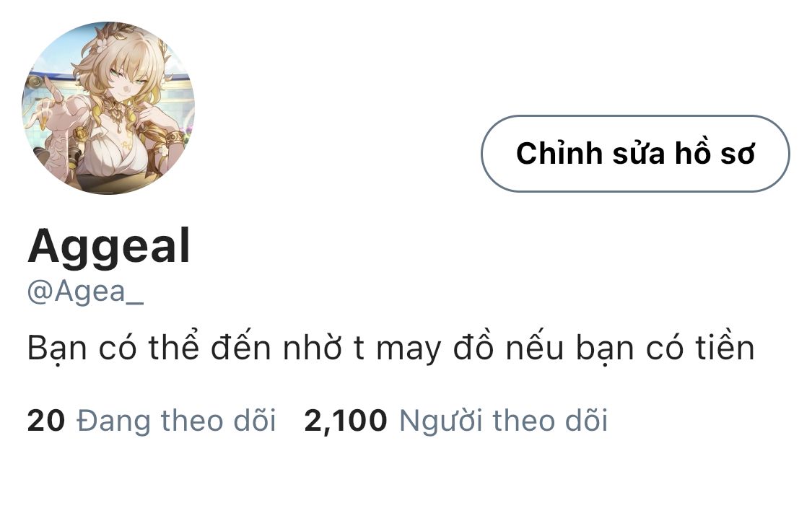Click the outstretched hand in the avatar

[x=48, y=104]
